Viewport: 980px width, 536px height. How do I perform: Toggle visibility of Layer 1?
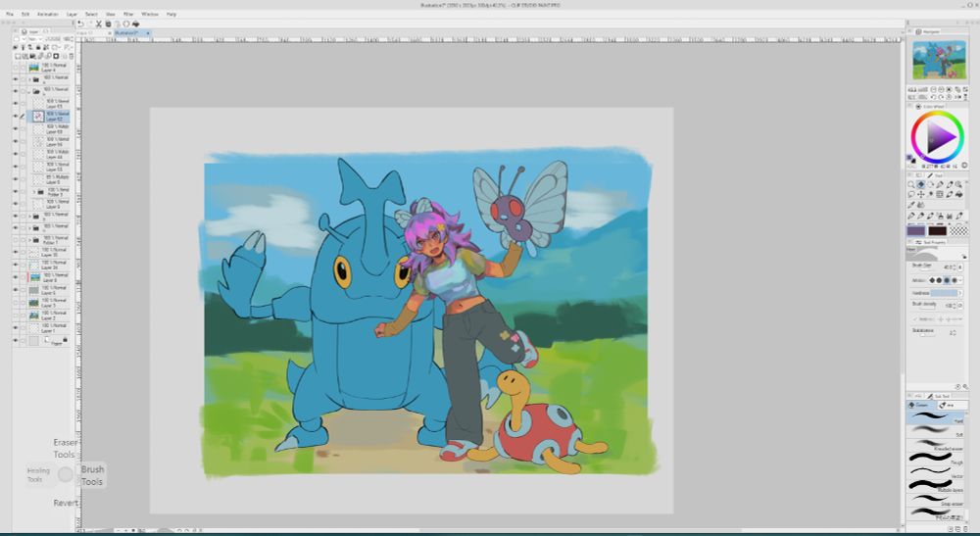[15, 327]
